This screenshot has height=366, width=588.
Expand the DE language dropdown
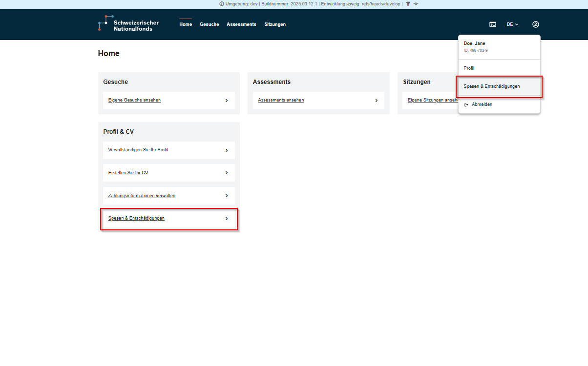pyautogui.click(x=512, y=24)
